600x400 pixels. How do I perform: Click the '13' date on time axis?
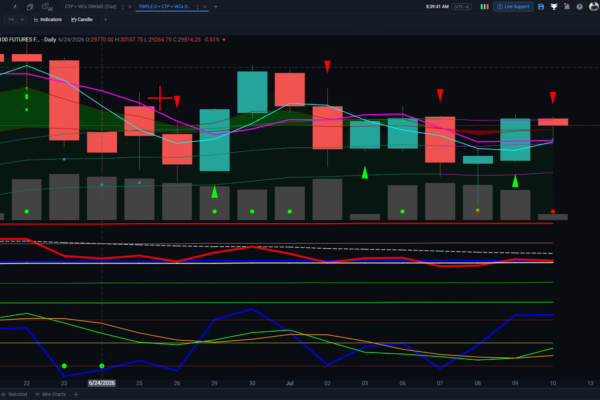pos(590,383)
